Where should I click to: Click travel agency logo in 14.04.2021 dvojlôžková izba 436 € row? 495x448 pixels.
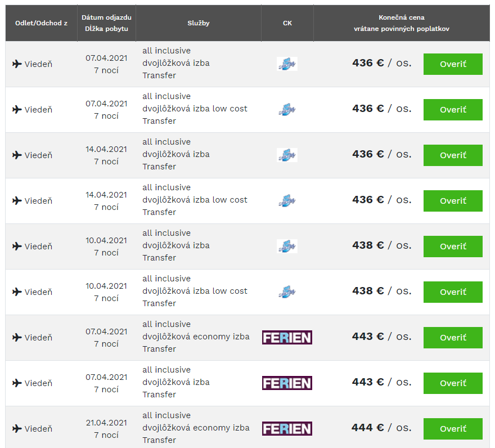point(287,155)
